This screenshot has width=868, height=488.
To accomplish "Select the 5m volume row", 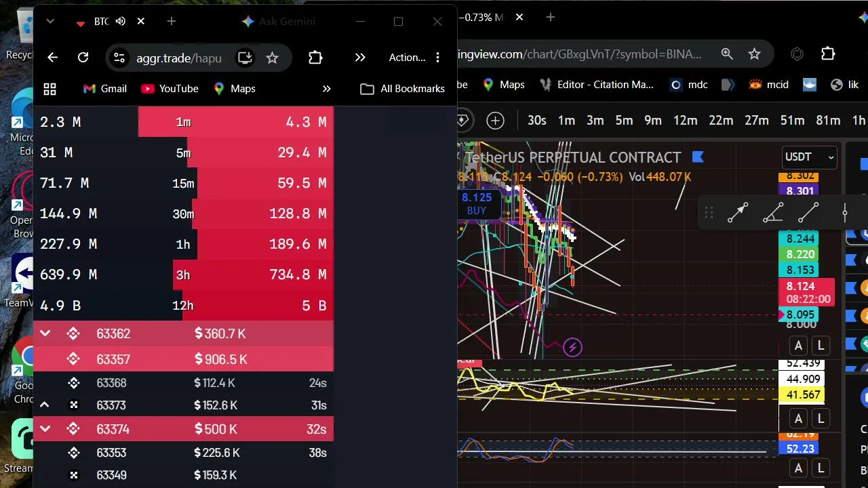I will [183, 152].
